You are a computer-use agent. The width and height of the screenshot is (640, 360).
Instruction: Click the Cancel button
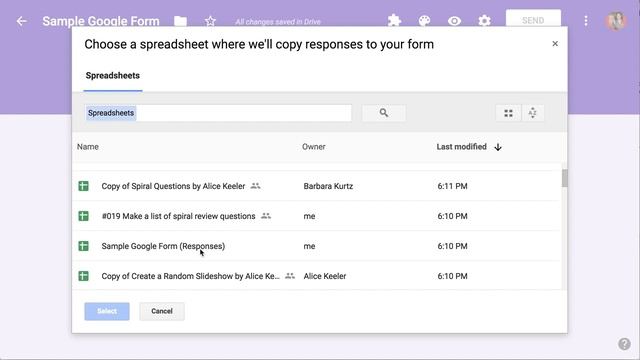[x=162, y=311]
